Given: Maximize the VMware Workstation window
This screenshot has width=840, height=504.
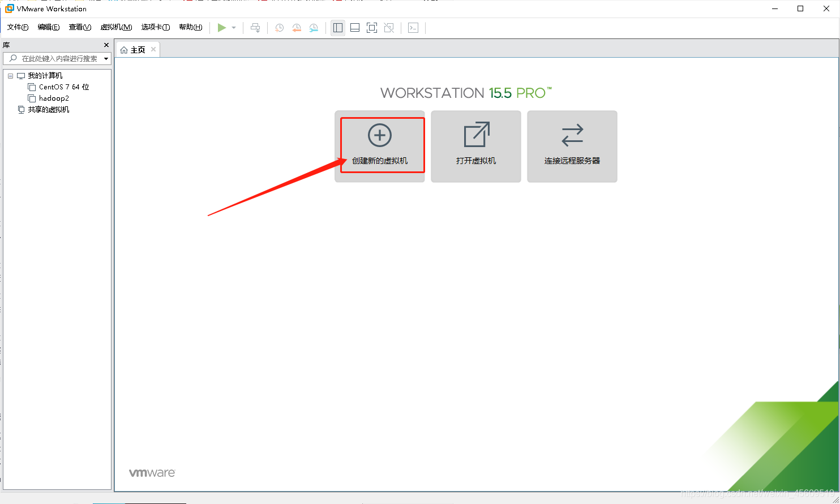Looking at the screenshot, I should 800,8.
